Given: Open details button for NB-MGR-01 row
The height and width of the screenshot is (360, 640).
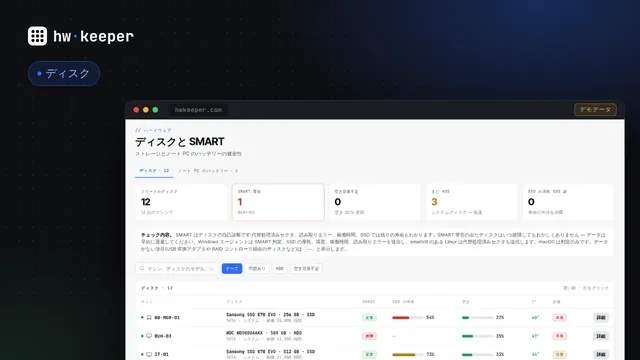Looking at the screenshot, I should coord(601,318).
